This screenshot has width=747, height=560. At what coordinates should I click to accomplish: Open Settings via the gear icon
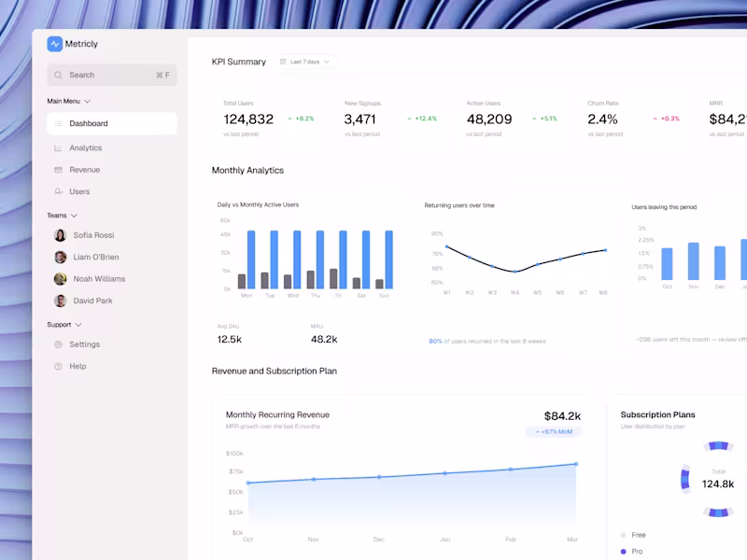[x=59, y=344]
